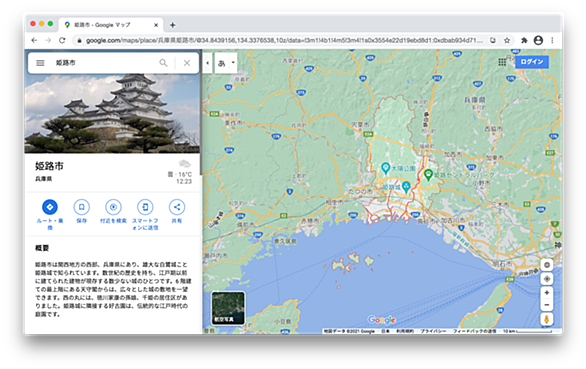
Task: Switch to the 航空写真 satellite thumbnail
Action: click(228, 308)
